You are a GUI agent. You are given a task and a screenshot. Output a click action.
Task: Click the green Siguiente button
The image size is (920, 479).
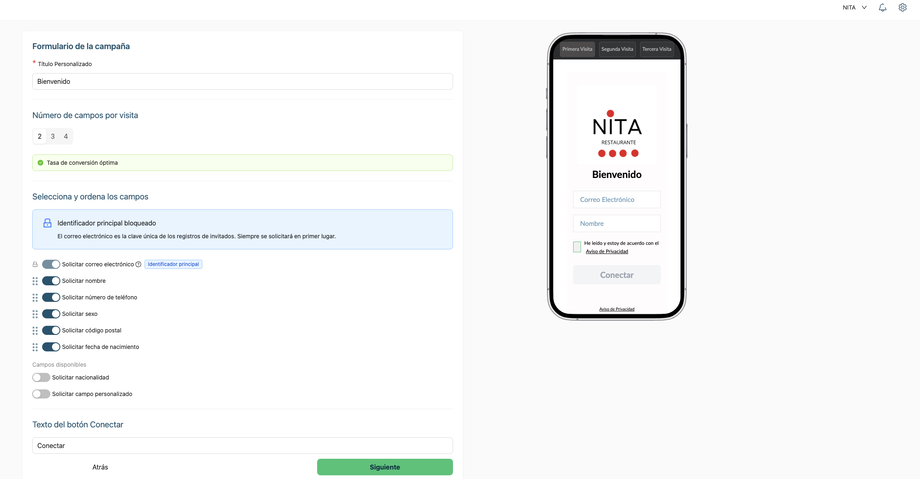385,467
